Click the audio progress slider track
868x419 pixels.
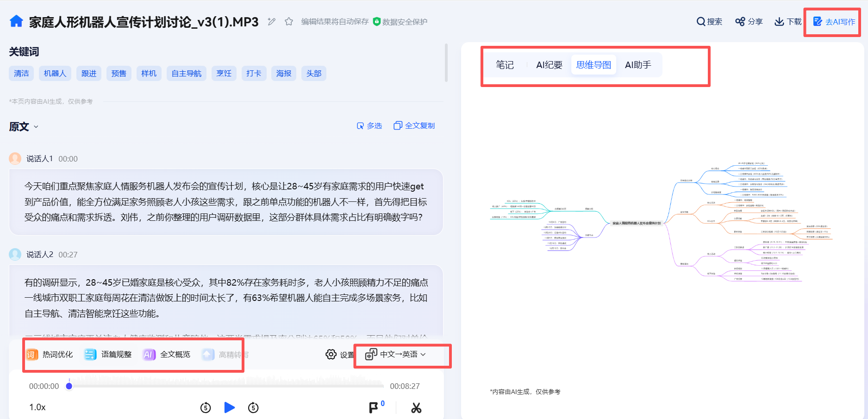click(x=226, y=386)
